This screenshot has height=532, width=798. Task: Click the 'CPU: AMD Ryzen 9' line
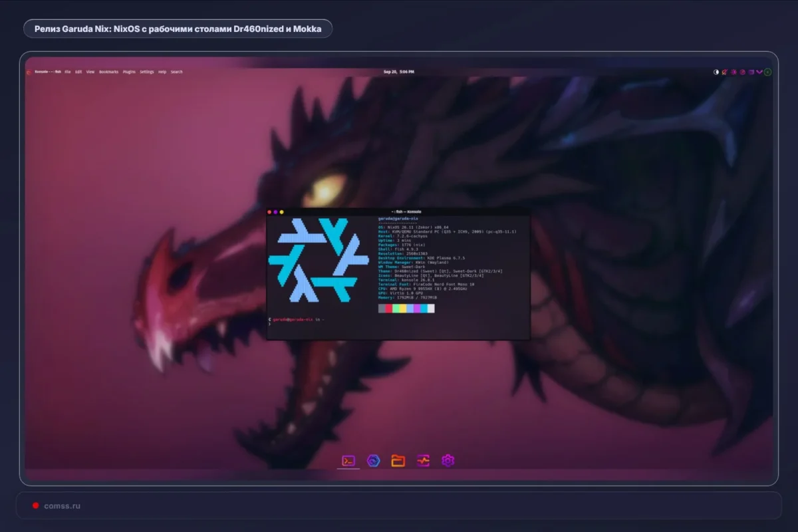click(x=423, y=289)
